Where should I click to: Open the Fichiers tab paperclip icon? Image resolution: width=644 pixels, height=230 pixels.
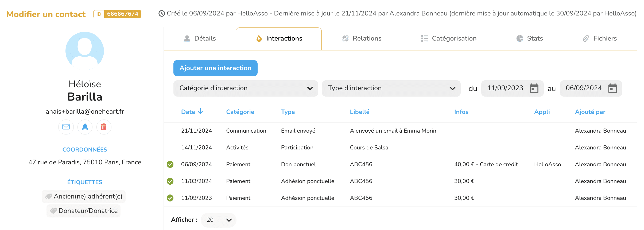coord(586,38)
